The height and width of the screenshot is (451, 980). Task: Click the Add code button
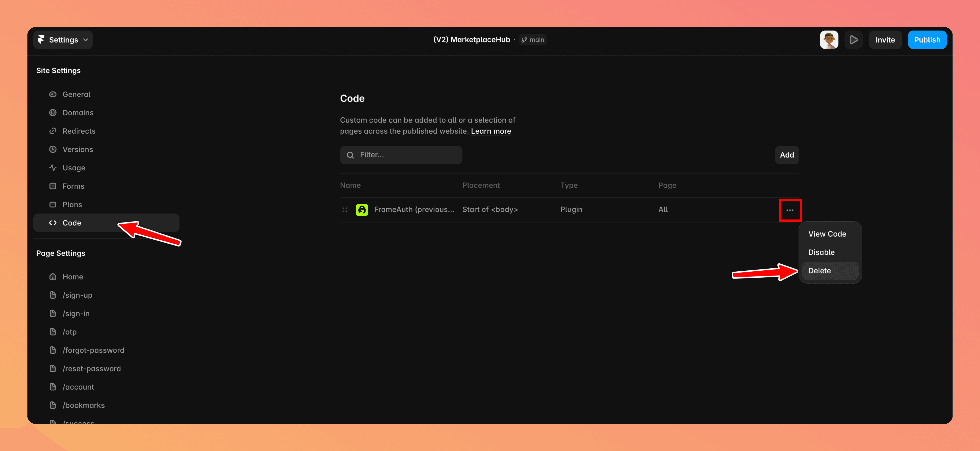[x=787, y=155]
